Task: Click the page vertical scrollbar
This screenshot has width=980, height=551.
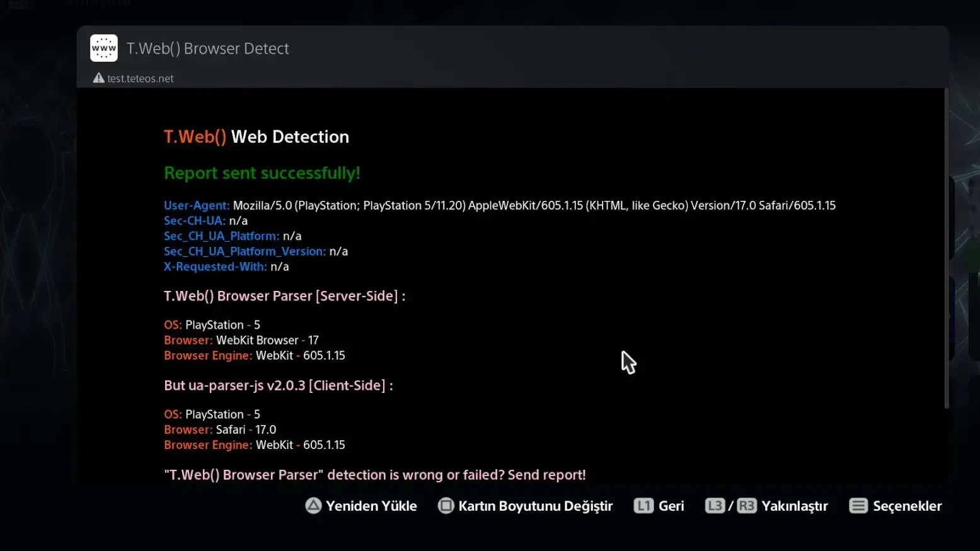Action: pos(946,249)
